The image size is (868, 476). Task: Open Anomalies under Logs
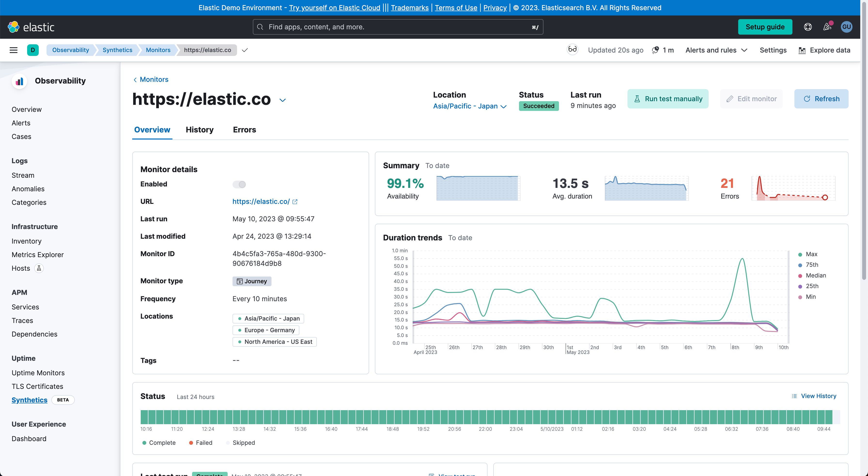click(x=28, y=189)
